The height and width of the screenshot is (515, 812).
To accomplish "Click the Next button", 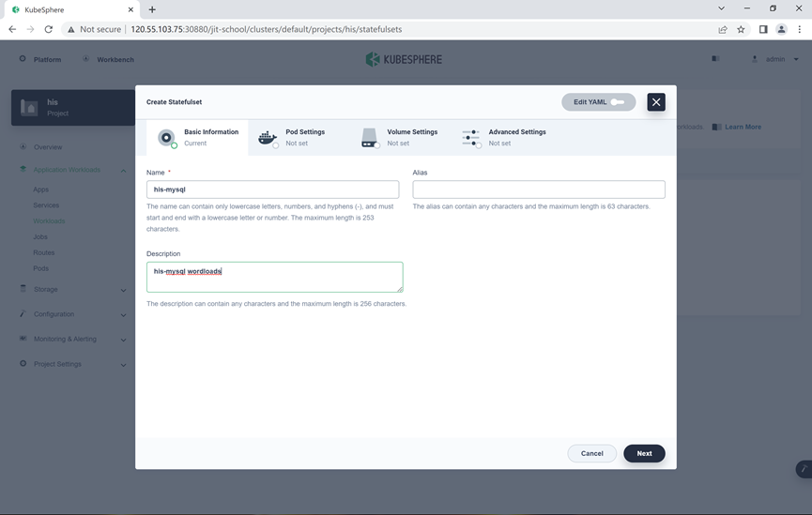I will click(644, 453).
